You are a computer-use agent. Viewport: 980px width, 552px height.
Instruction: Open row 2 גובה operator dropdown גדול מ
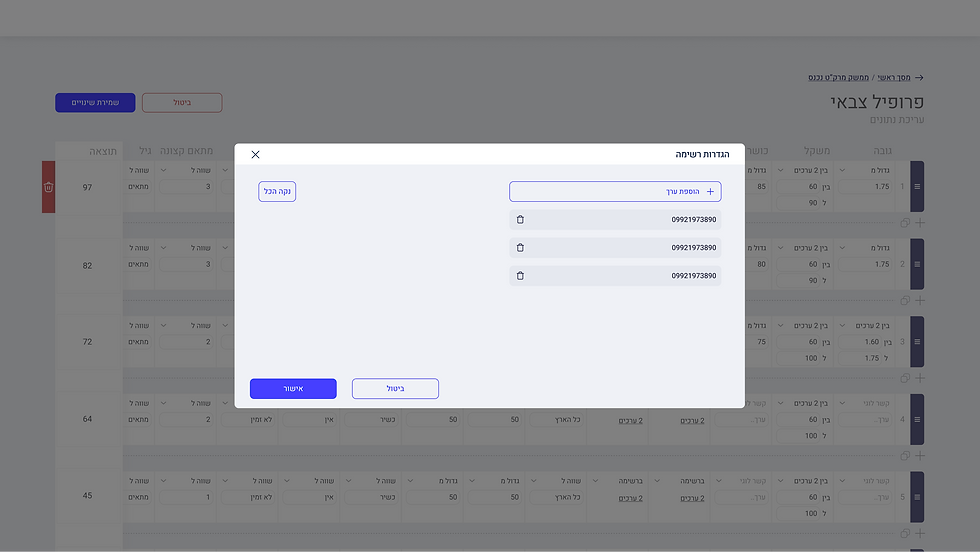(x=864, y=248)
